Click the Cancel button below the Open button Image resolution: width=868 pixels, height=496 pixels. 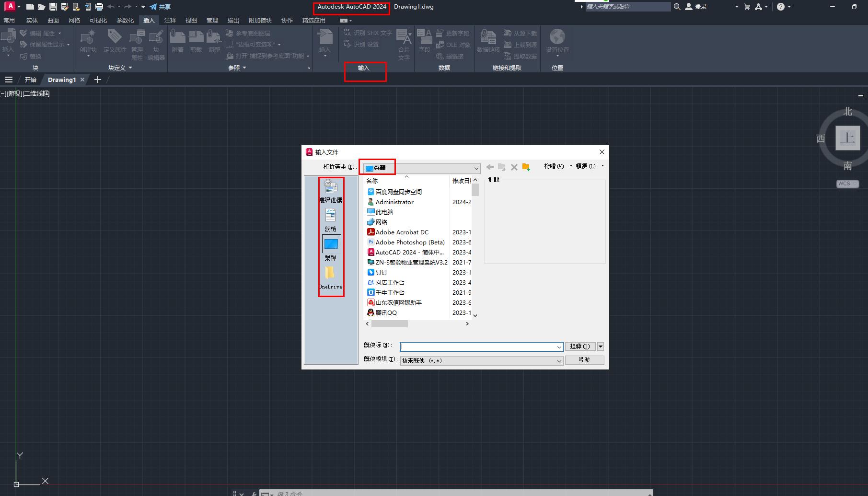(x=585, y=360)
